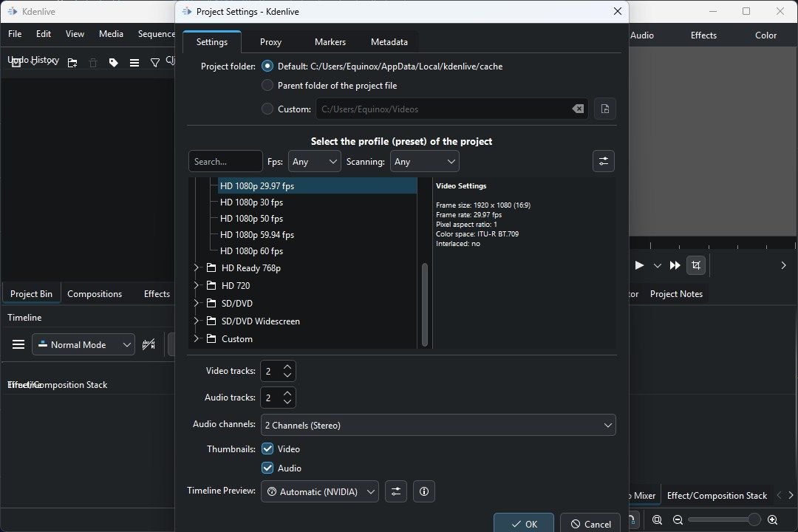Switch to the Project Bin tab
The height and width of the screenshot is (532, 798).
click(x=31, y=294)
